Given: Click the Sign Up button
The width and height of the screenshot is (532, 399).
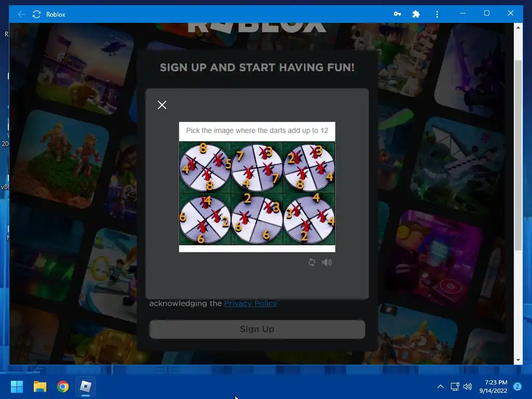Looking at the screenshot, I should (257, 329).
